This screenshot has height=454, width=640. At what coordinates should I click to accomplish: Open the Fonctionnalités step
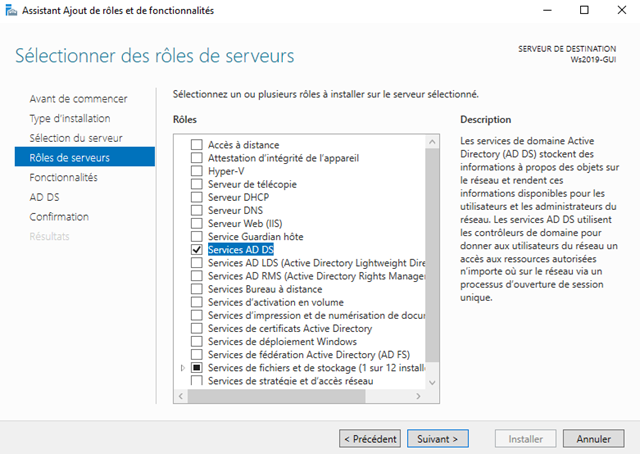click(x=64, y=177)
